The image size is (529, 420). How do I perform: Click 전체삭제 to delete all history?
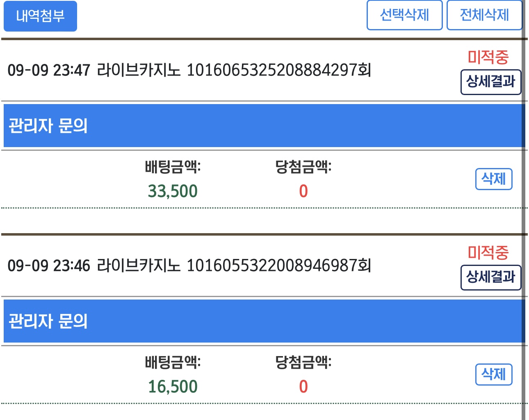(x=484, y=15)
